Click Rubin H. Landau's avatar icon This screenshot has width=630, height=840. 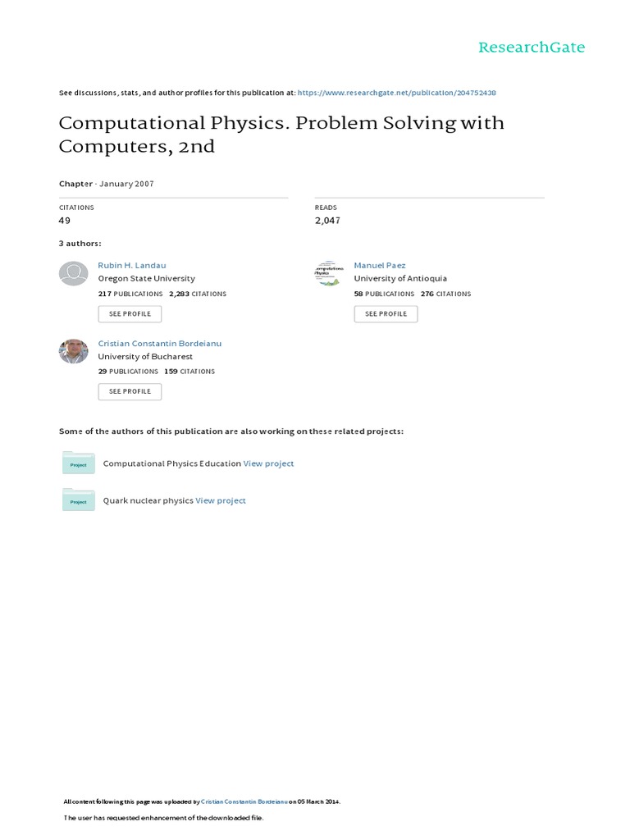click(74, 273)
